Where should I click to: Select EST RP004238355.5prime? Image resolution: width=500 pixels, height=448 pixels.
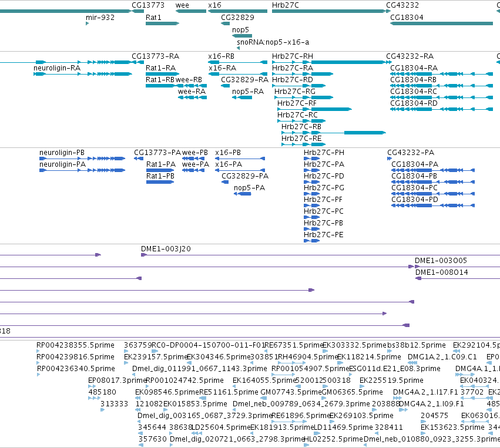coord(75,345)
